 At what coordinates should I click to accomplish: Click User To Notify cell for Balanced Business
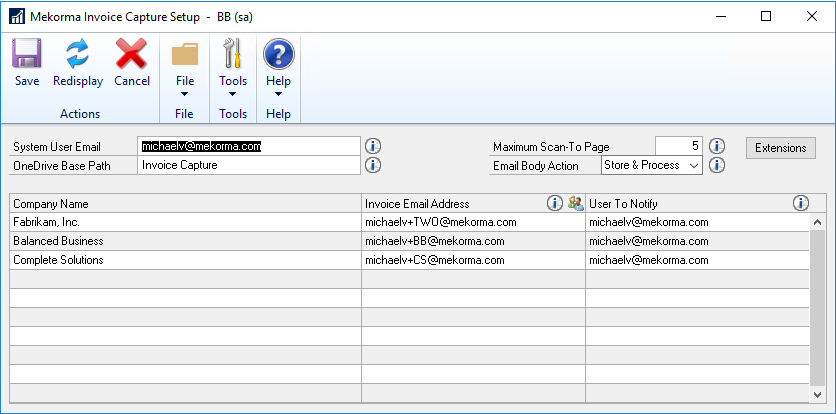[x=697, y=241]
